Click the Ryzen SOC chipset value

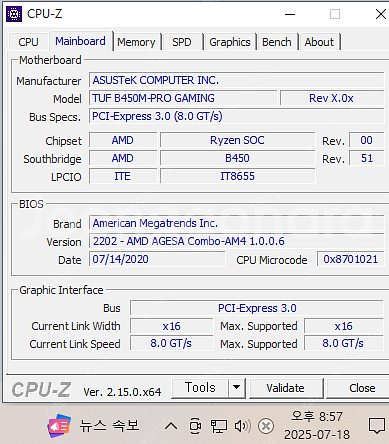click(x=237, y=140)
